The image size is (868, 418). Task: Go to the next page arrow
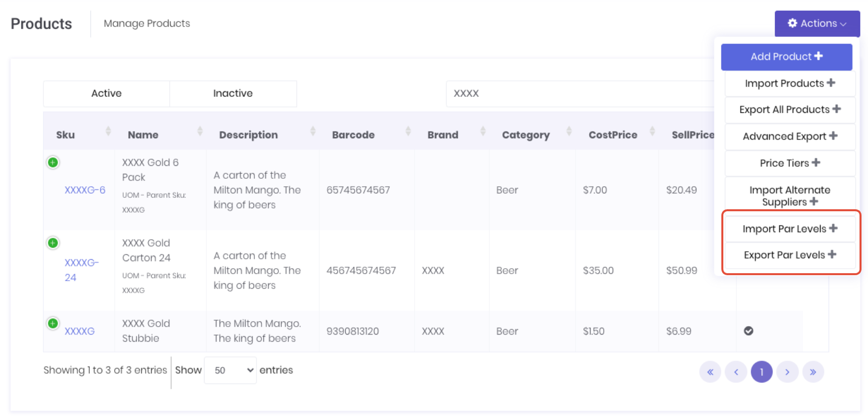[x=787, y=372]
